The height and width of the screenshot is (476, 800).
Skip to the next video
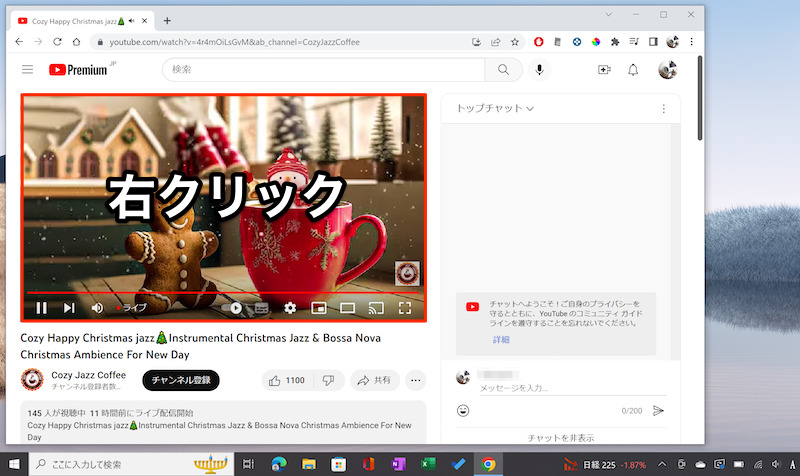(x=70, y=308)
